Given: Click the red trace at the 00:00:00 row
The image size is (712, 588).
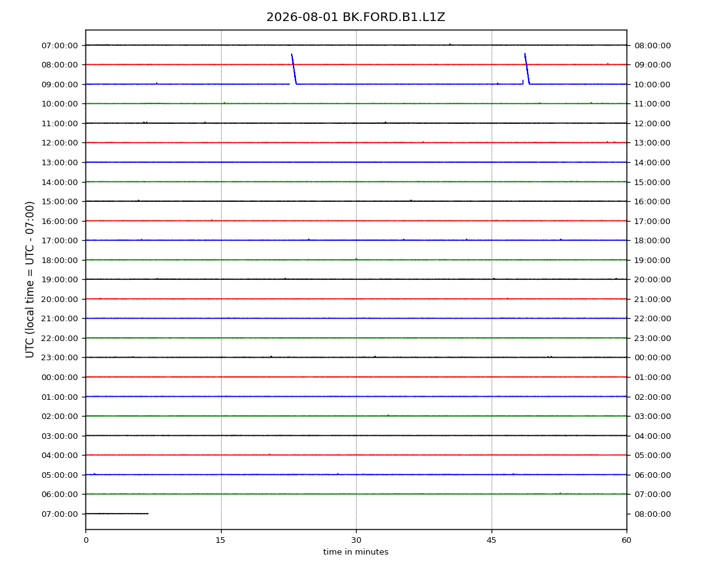Looking at the screenshot, I should click(356, 377).
